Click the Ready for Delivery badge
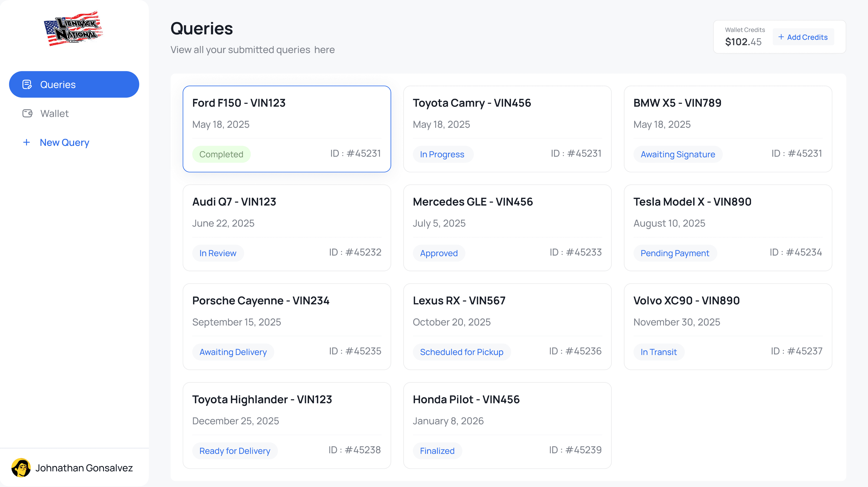This screenshot has width=868, height=487. pyautogui.click(x=235, y=451)
